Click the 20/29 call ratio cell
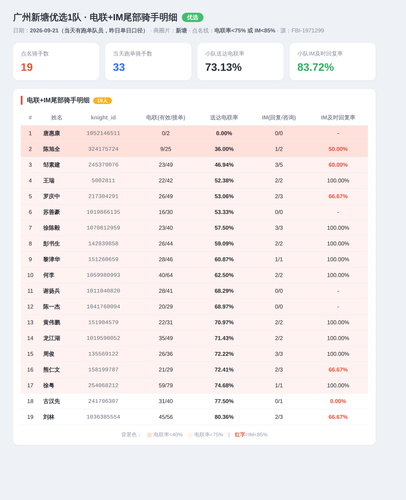 (166, 307)
